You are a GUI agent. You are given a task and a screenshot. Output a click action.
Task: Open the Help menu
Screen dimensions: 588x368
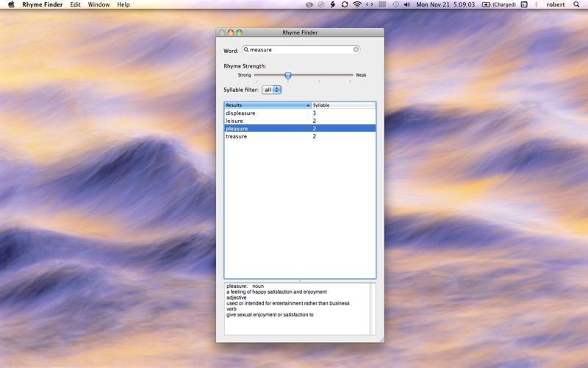click(123, 4)
